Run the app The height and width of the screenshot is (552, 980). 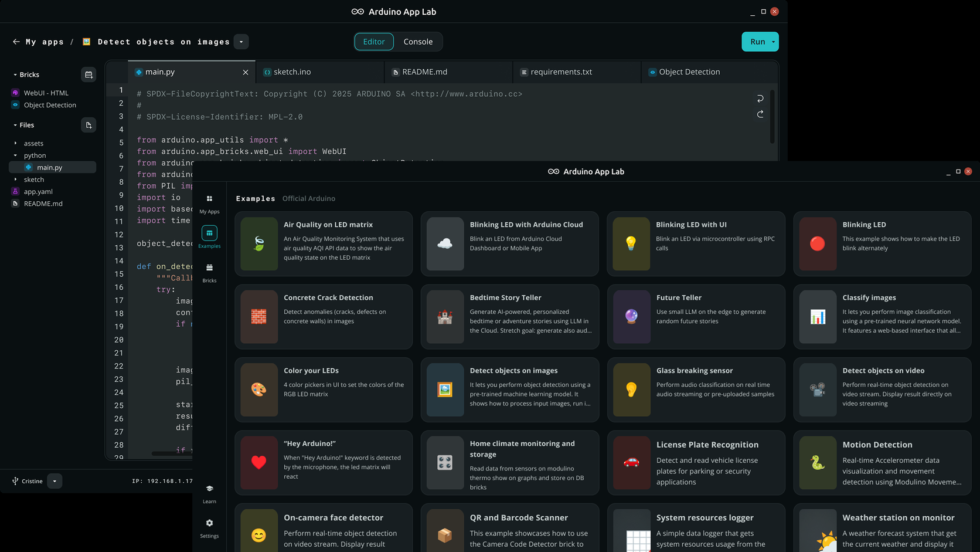756,42
